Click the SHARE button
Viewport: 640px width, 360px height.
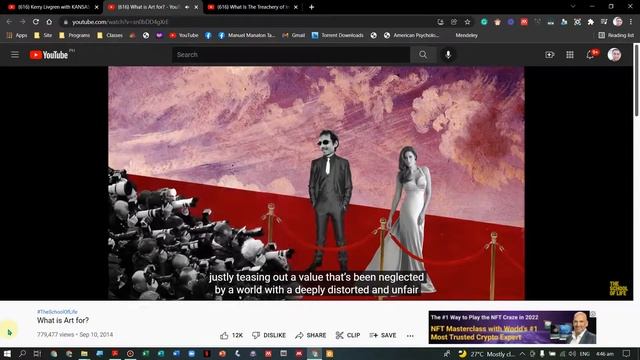point(311,335)
